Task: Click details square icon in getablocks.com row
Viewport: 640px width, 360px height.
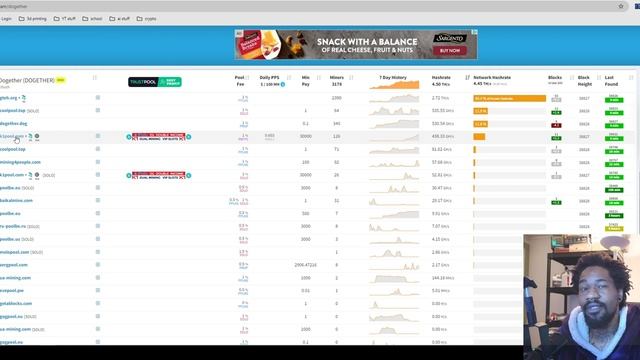Action: pos(98,303)
